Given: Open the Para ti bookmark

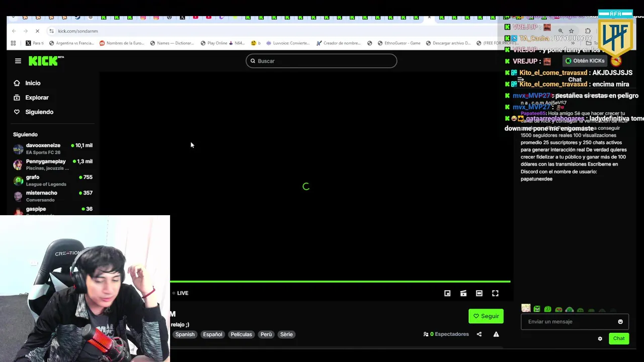Looking at the screenshot, I should click(x=34, y=43).
